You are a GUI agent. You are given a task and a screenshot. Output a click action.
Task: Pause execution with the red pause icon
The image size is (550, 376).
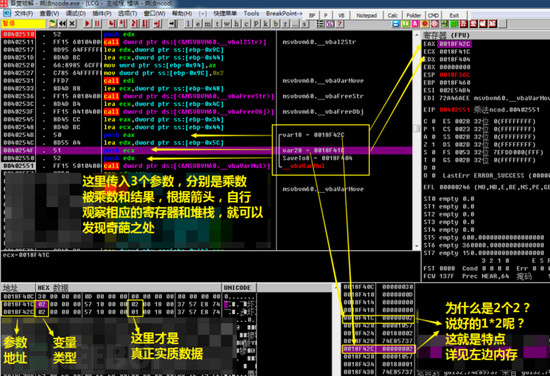pos(97,24)
